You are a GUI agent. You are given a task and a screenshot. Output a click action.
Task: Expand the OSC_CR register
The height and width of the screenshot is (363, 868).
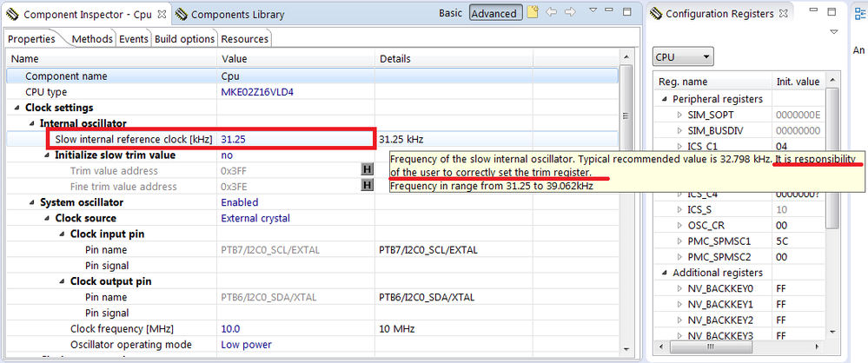[679, 226]
